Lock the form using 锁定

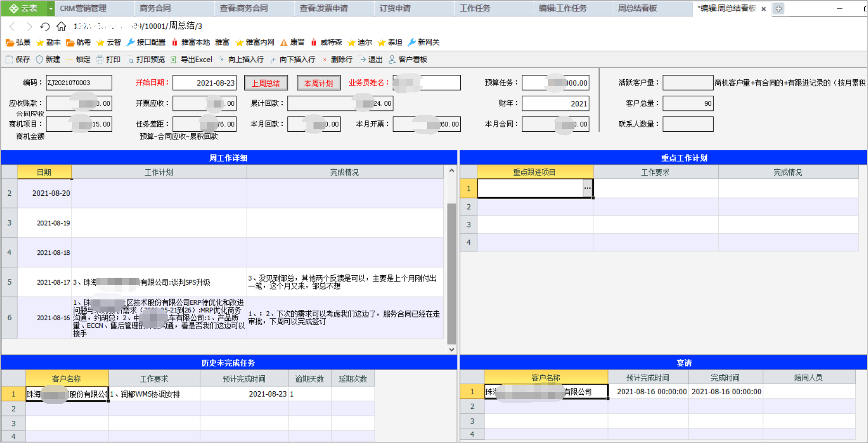tap(78, 59)
